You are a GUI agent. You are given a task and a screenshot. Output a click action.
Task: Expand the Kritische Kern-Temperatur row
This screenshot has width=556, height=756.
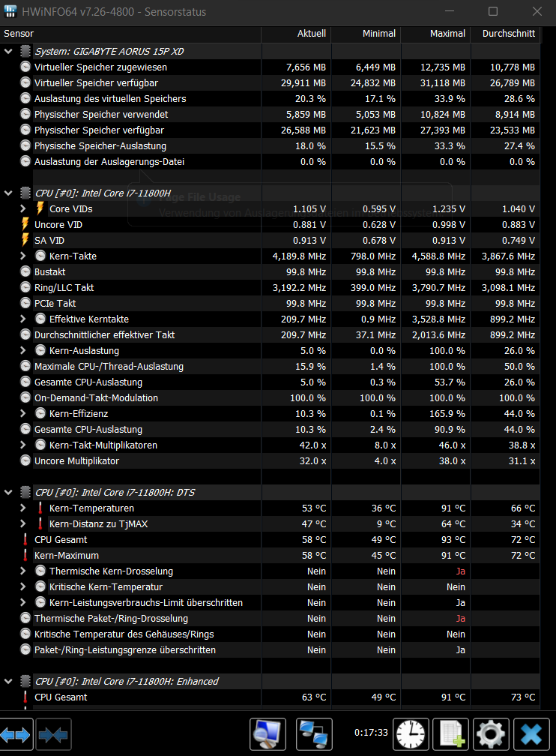[23, 586]
